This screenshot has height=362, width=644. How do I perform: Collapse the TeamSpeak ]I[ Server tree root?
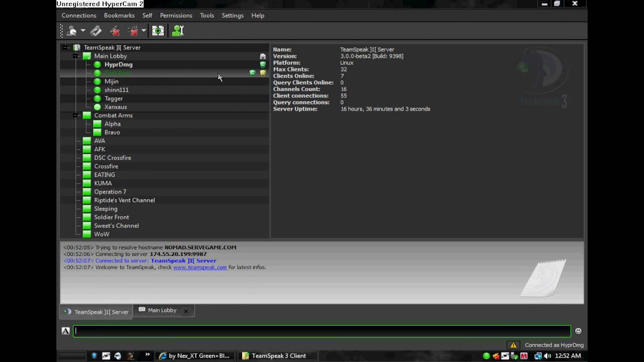pos(65,47)
